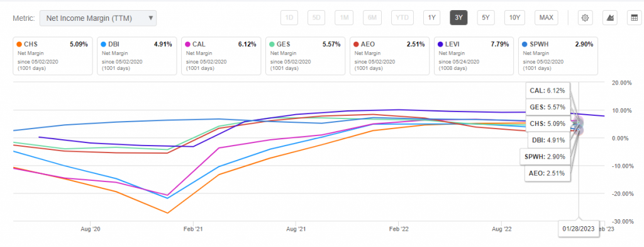Open the chart settings gear icon

pyautogui.click(x=586, y=18)
